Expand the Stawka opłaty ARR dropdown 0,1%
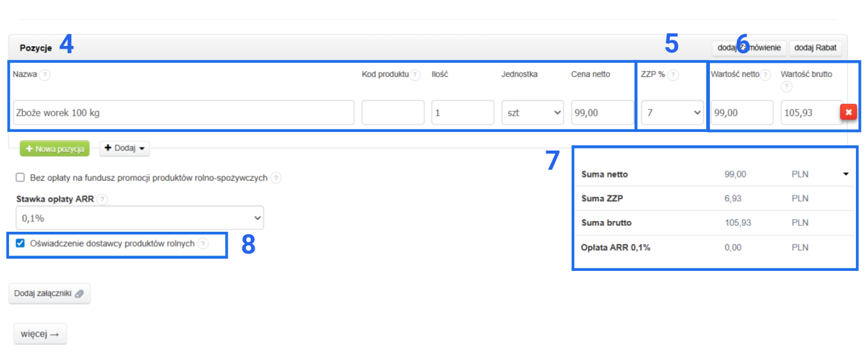The height and width of the screenshot is (356, 868). pyautogui.click(x=139, y=218)
